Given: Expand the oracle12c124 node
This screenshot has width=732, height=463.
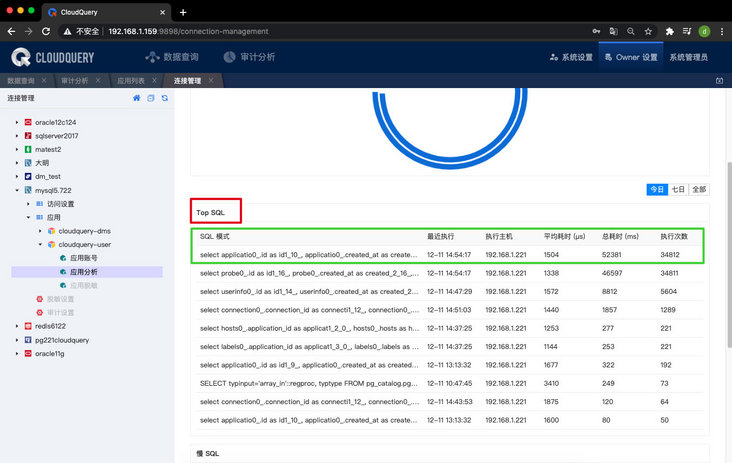Looking at the screenshot, I should tap(17, 122).
